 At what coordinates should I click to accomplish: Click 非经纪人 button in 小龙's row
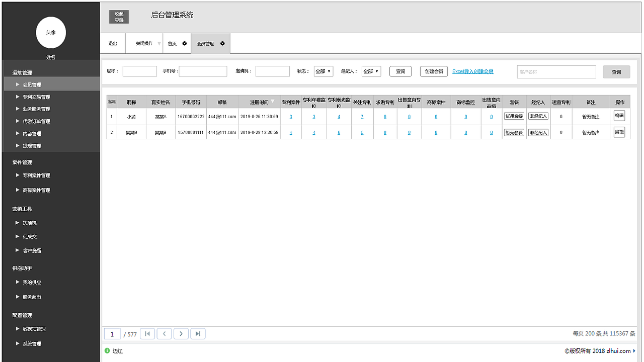(x=538, y=116)
